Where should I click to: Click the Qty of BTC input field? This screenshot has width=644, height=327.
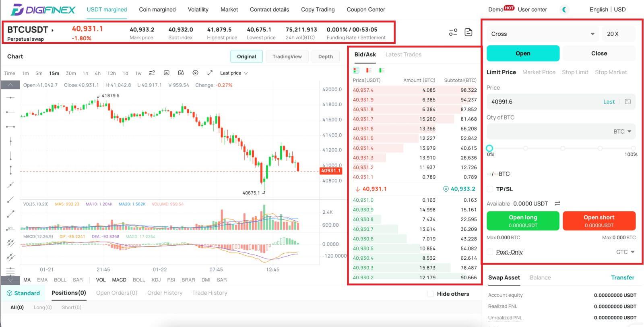(561, 132)
